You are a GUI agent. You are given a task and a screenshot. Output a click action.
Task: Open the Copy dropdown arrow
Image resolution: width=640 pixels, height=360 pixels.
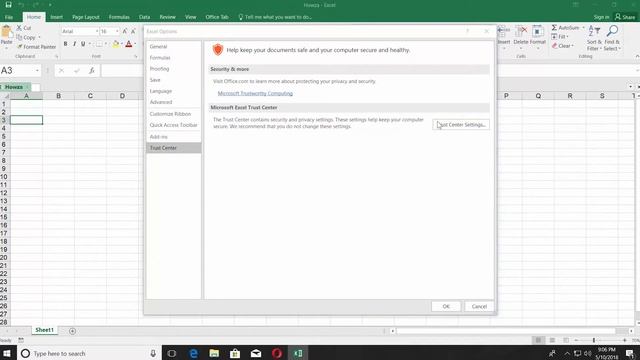(39, 37)
